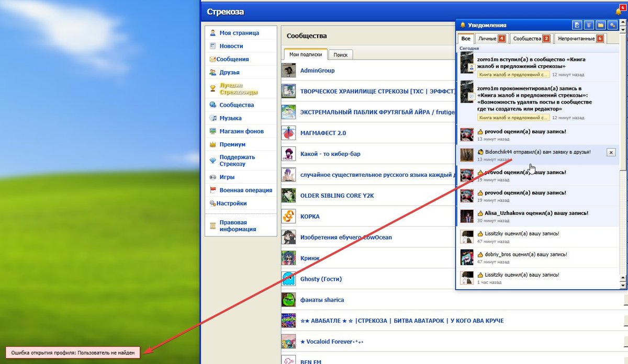
Task: Open the МАГМАФЕСТ 2.0 community
Action: point(323,133)
